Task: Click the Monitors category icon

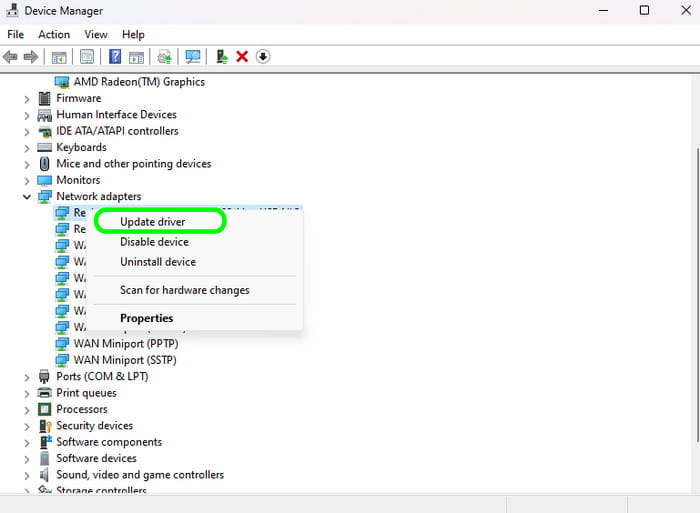Action: (x=44, y=180)
